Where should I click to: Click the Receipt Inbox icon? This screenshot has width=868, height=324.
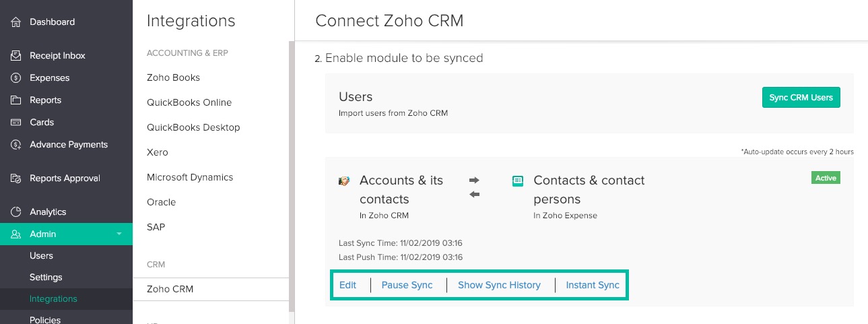[x=16, y=56]
